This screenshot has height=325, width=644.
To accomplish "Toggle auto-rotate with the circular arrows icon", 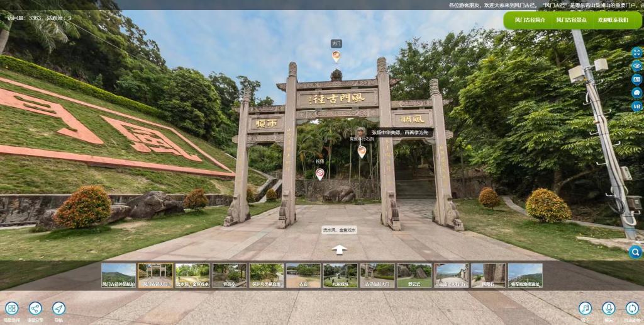I will click(x=631, y=308).
